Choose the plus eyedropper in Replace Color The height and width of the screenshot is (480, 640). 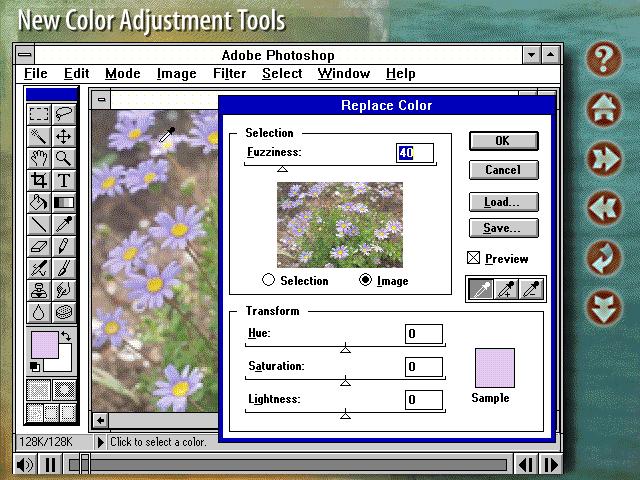(506, 289)
